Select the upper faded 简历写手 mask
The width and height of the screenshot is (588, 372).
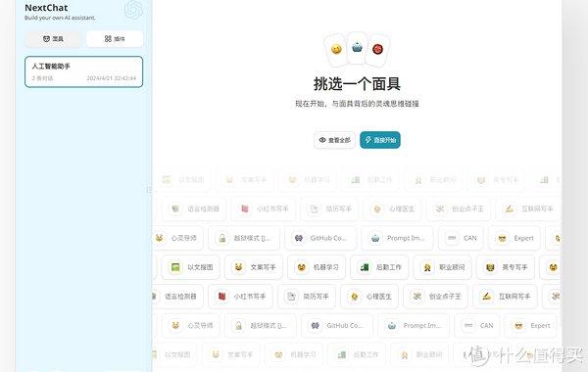(329, 209)
